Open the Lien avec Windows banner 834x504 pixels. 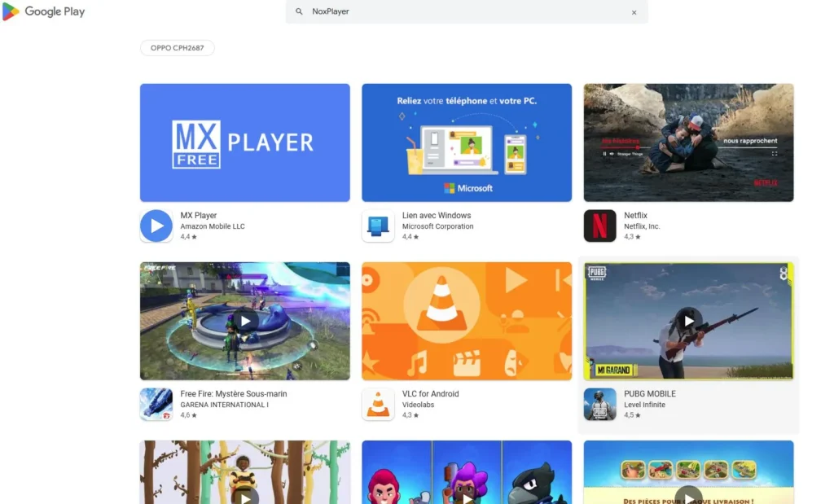click(467, 142)
